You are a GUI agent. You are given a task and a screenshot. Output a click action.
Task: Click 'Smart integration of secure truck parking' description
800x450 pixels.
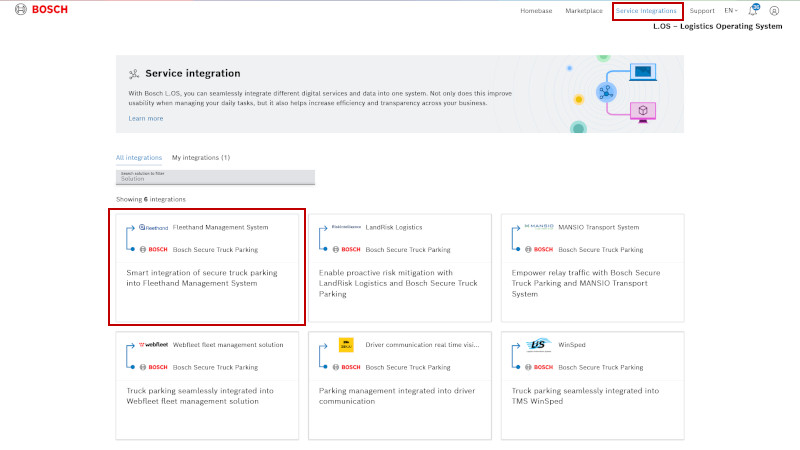(x=202, y=278)
